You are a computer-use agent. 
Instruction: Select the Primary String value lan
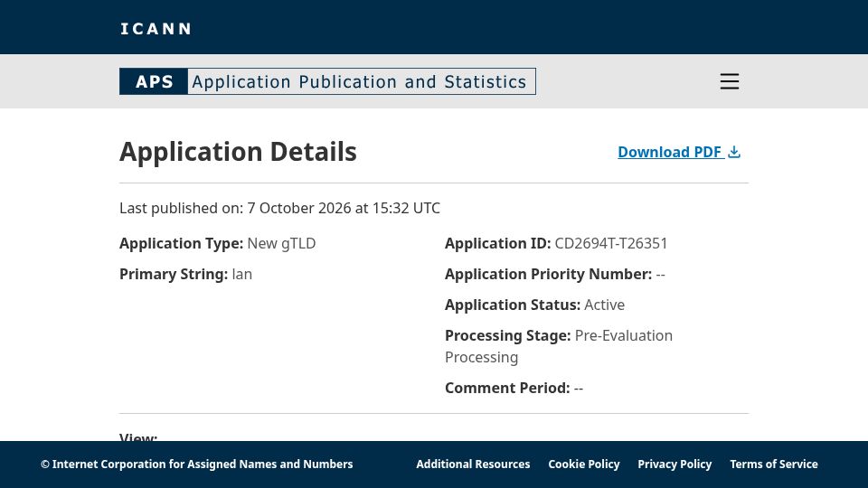242,275
